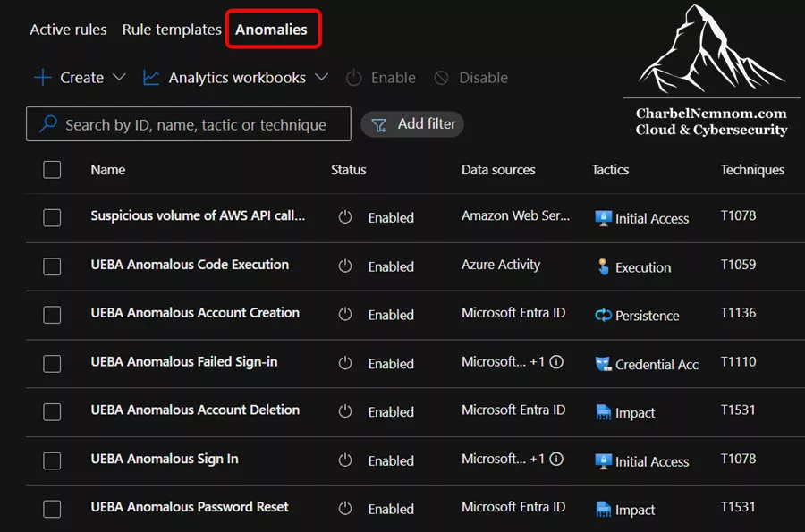This screenshot has height=532, width=805.
Task: Click info icon in Anomalous Sign In data sources
Action: (556, 460)
